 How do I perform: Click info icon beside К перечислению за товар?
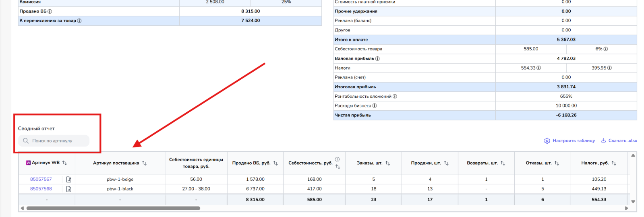(x=79, y=21)
